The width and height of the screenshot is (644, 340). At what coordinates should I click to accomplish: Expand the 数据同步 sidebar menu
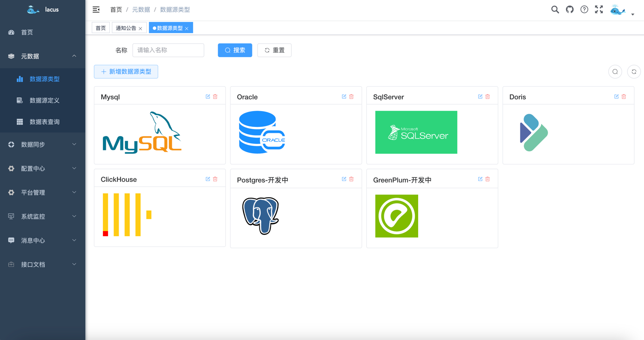click(42, 144)
